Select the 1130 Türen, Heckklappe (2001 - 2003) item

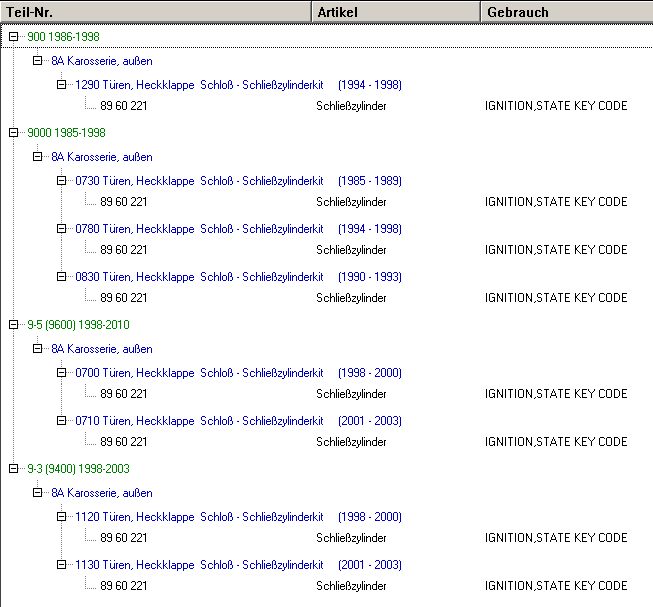click(238, 565)
